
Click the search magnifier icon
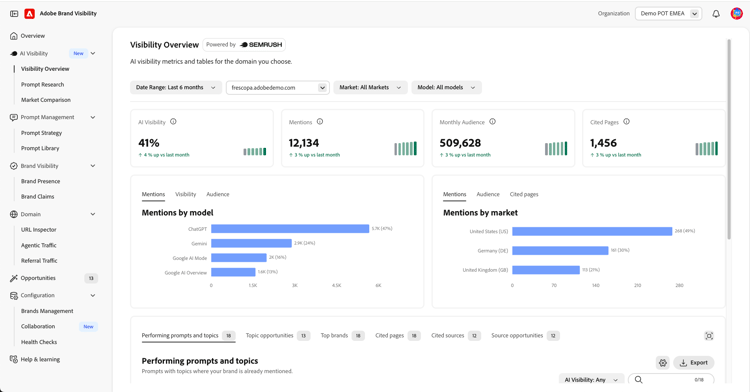click(x=639, y=380)
